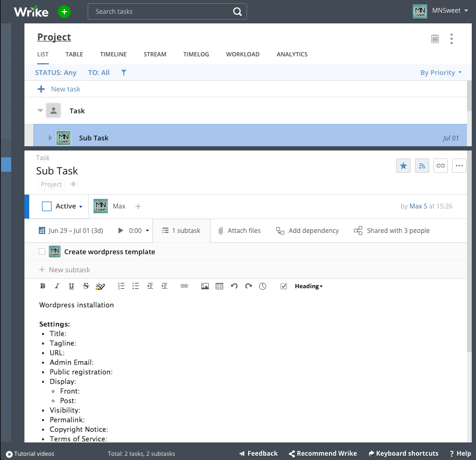Open Keyboard shortcuts
This screenshot has height=460, width=476.
403,454
